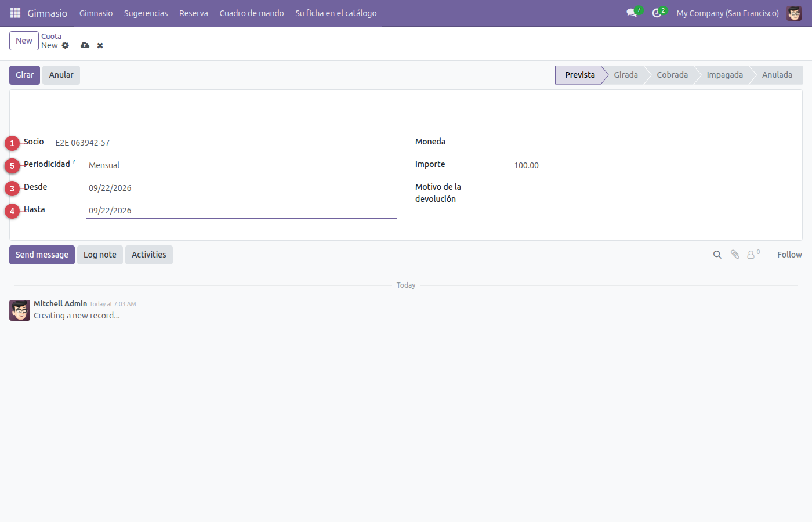
Task: Click the Log note button
Action: click(100, 255)
